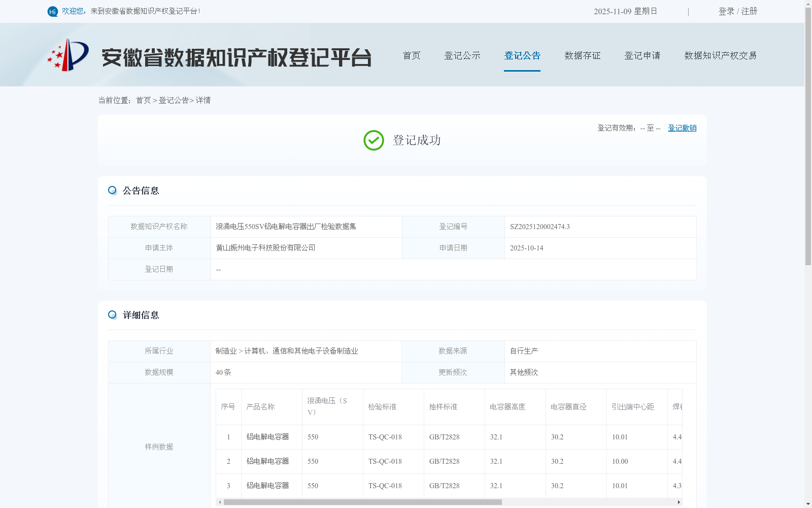
Task: Open the 首页 navigation tab
Action: (x=412, y=55)
